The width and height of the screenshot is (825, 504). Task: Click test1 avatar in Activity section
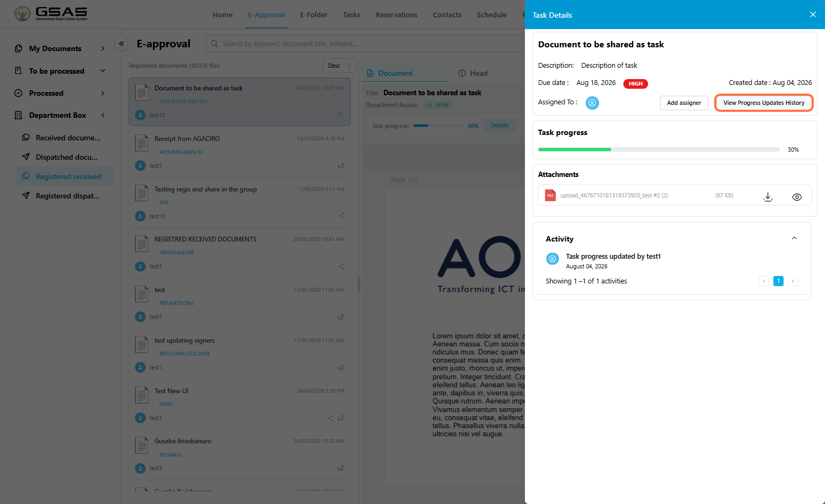tap(552, 259)
